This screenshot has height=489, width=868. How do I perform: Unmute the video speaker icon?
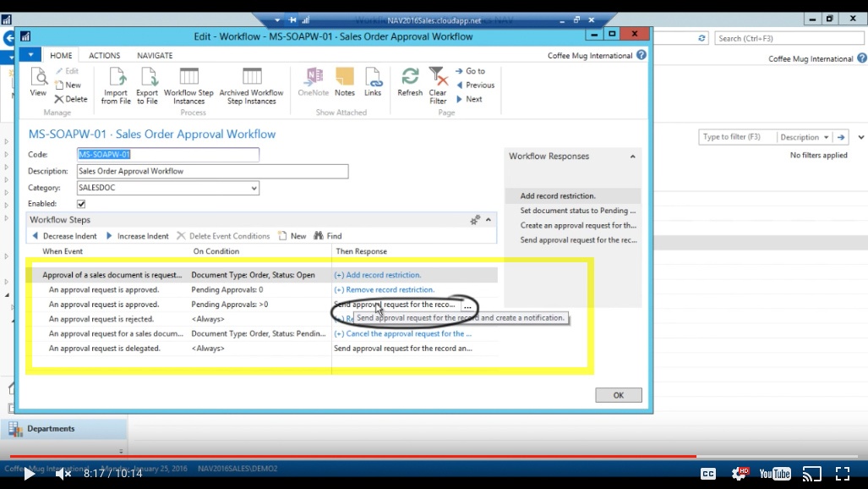[x=63, y=474]
